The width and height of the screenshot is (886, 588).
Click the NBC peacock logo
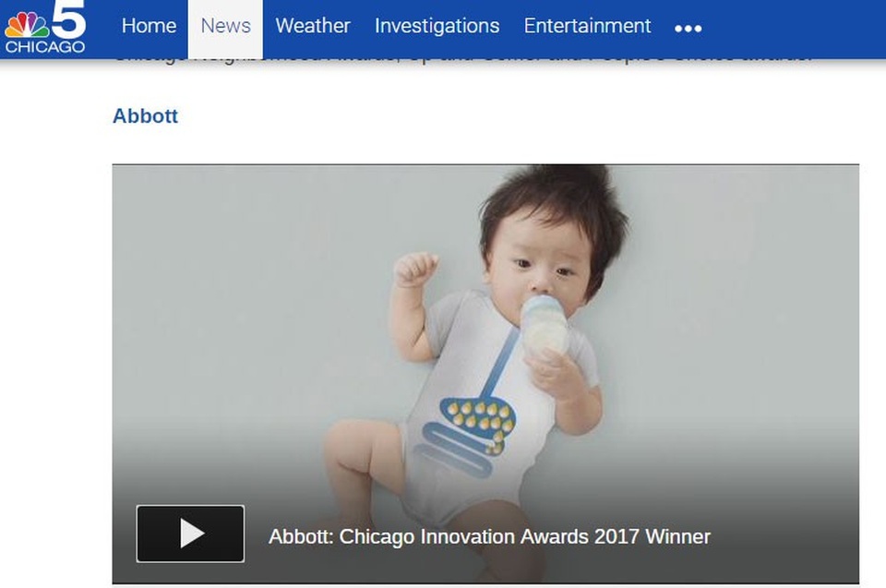(27, 25)
